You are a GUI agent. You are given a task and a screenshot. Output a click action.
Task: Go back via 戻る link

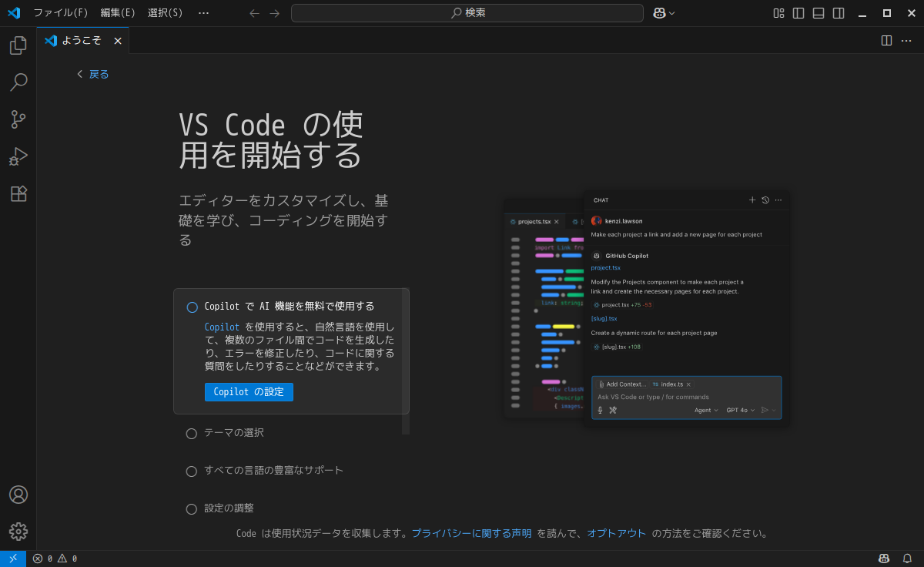click(x=93, y=74)
